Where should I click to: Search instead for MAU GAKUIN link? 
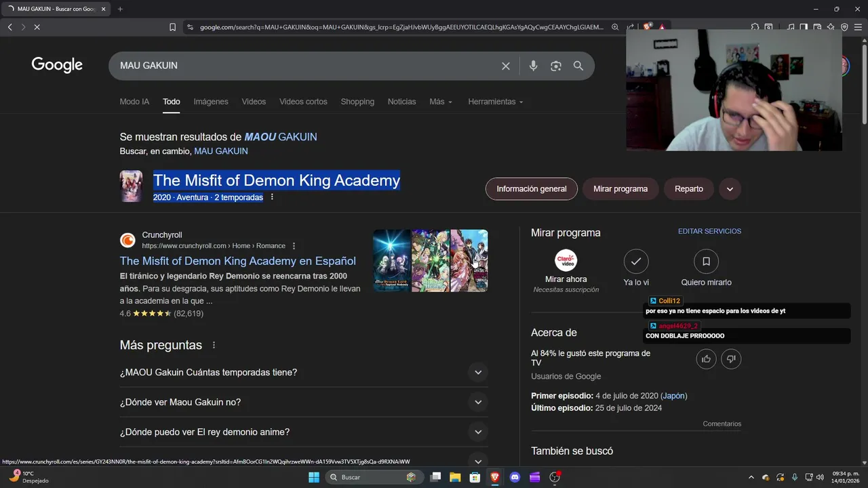click(x=221, y=151)
